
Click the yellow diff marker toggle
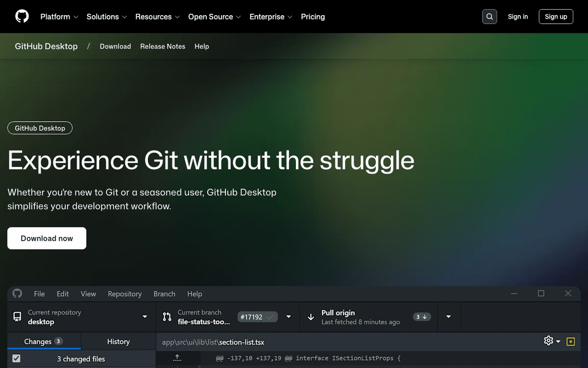click(x=570, y=341)
